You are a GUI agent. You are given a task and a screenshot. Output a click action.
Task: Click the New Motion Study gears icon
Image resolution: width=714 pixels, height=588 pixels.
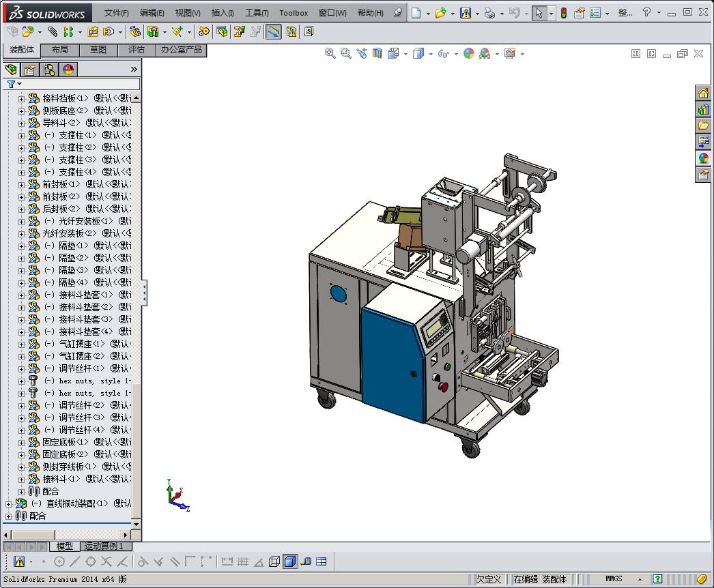click(x=204, y=31)
